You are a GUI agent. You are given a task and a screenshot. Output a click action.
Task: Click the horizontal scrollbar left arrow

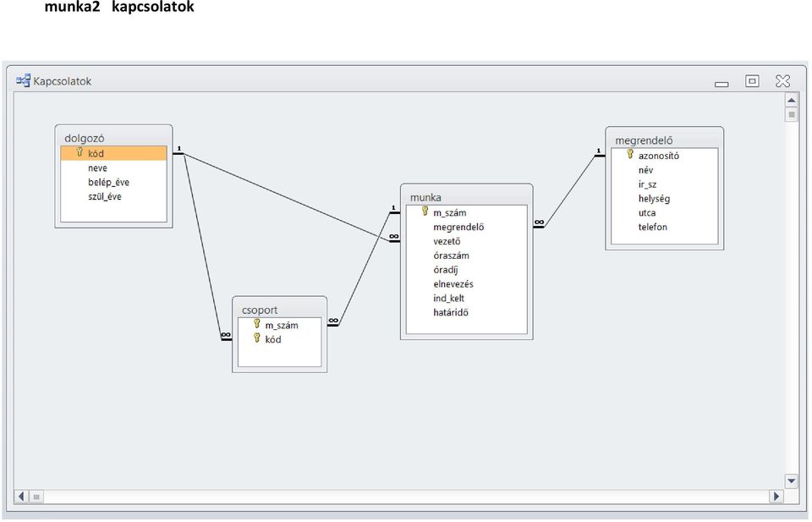pos(21,496)
